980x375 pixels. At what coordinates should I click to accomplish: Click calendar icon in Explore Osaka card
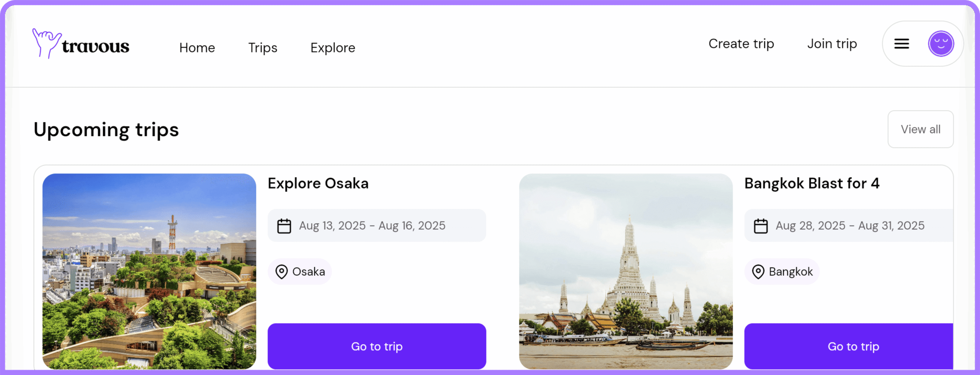pyautogui.click(x=284, y=226)
